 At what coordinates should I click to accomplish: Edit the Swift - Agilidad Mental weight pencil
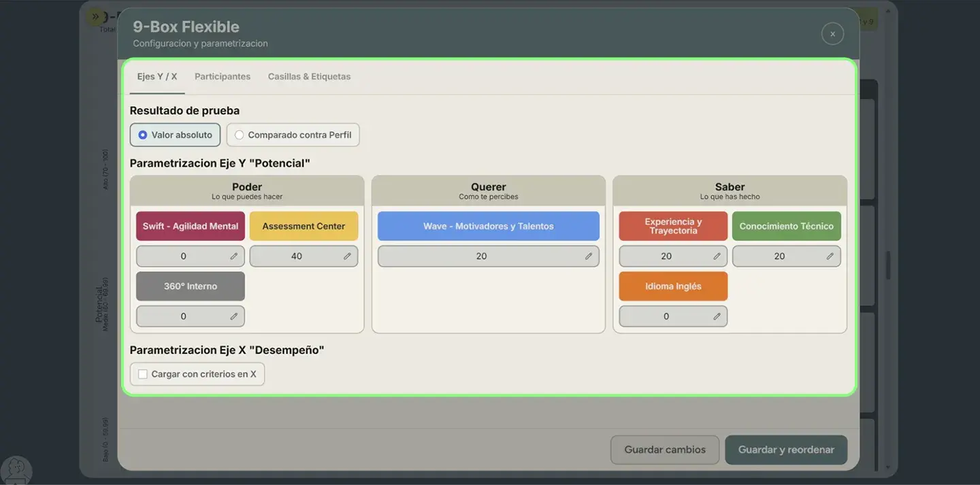pyautogui.click(x=234, y=256)
